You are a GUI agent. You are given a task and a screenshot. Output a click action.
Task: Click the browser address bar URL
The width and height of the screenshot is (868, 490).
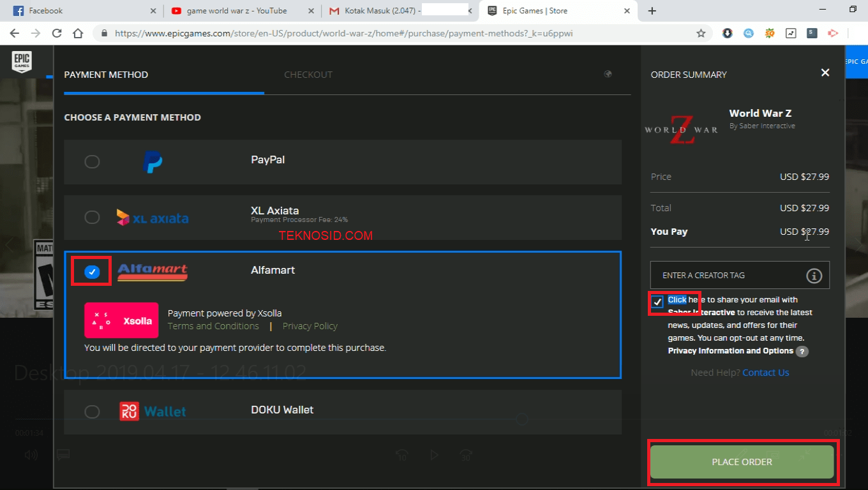click(344, 33)
